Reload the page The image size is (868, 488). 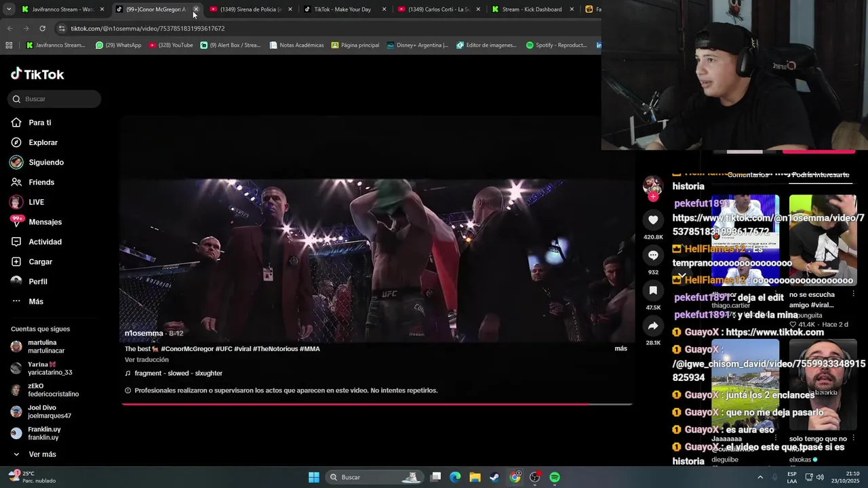click(x=42, y=28)
